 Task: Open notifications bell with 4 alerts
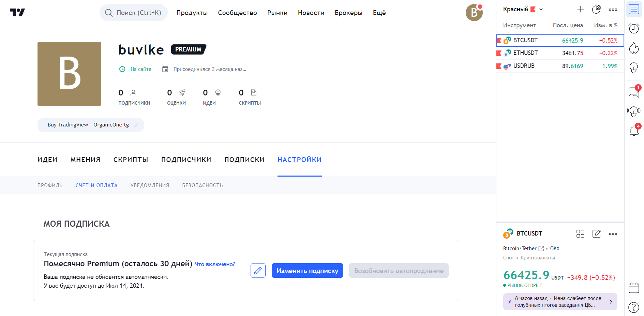pyautogui.click(x=634, y=131)
